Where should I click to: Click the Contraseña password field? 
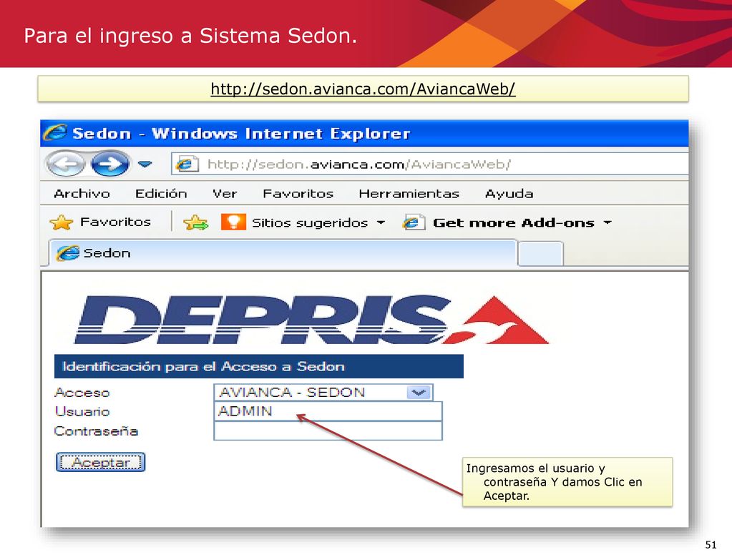tap(328, 431)
